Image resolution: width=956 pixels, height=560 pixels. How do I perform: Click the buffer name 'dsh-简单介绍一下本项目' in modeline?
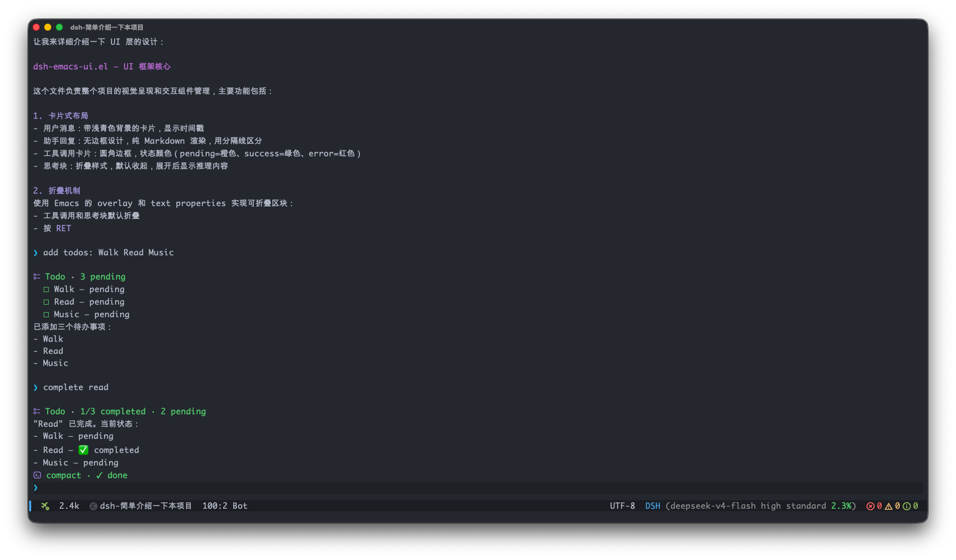pyautogui.click(x=146, y=506)
